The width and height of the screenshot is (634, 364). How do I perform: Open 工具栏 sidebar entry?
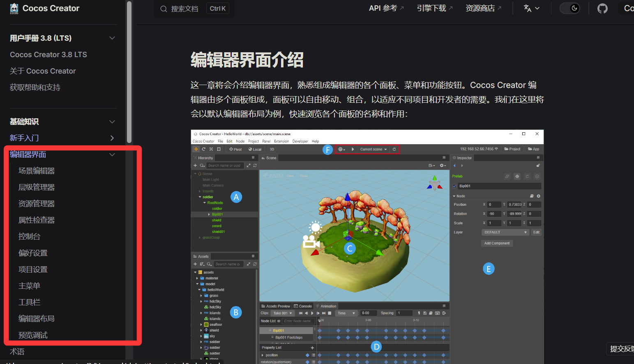[29, 302]
